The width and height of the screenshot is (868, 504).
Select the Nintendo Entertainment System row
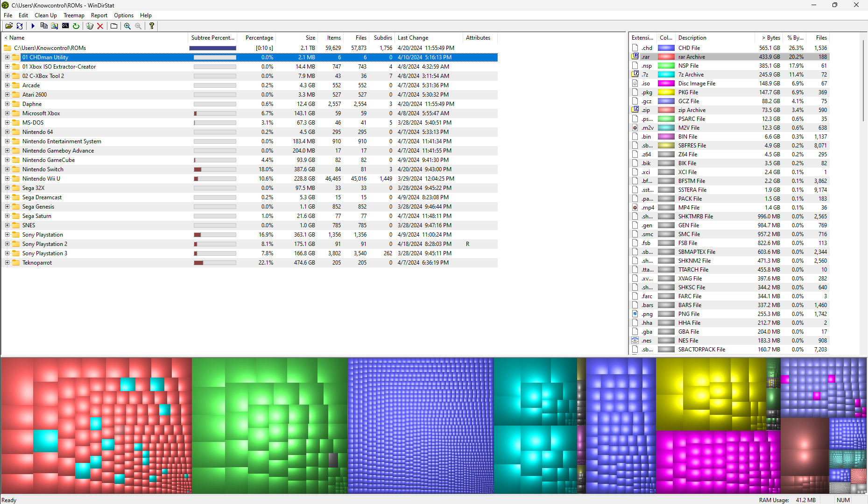(x=249, y=141)
